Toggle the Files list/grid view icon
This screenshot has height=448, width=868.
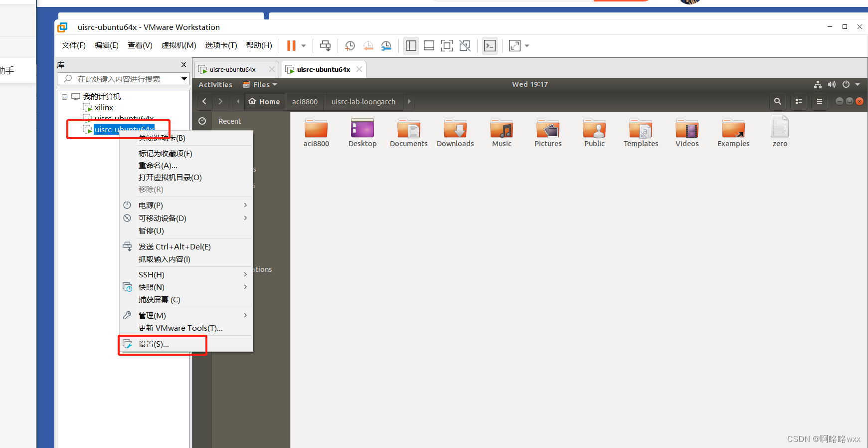[x=799, y=101]
